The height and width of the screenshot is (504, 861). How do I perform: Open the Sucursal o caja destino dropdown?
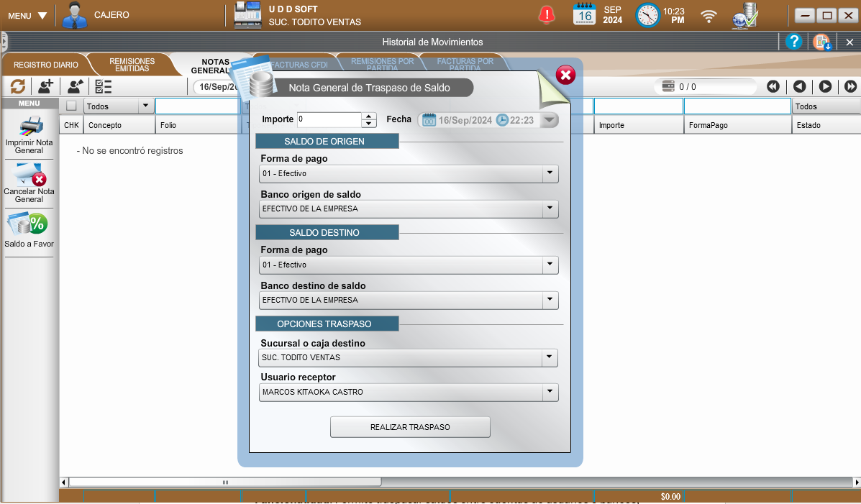click(550, 357)
